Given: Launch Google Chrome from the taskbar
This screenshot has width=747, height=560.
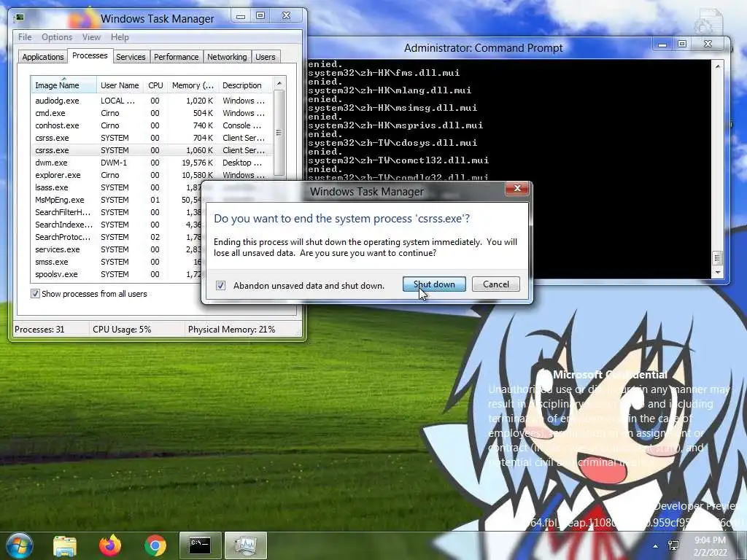Looking at the screenshot, I should [x=155, y=545].
